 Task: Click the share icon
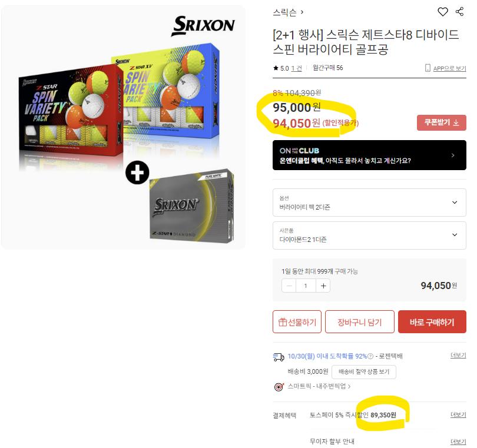tap(459, 12)
